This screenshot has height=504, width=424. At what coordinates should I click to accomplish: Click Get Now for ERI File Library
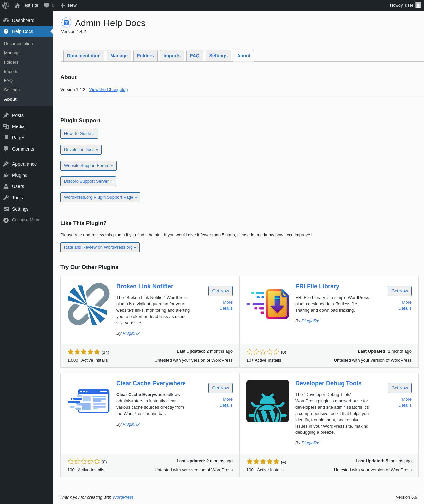tap(399, 291)
